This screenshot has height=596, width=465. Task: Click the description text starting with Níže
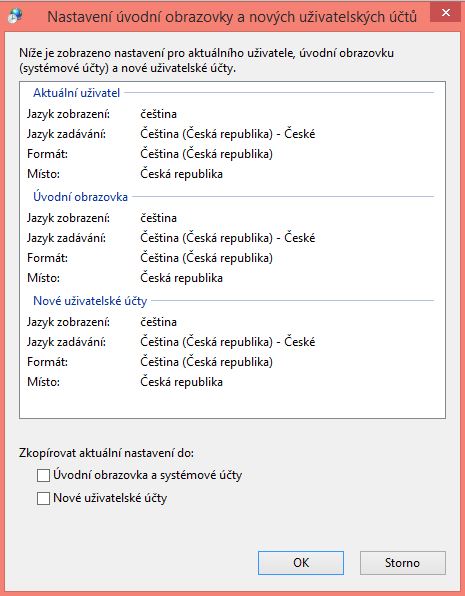[206, 61]
